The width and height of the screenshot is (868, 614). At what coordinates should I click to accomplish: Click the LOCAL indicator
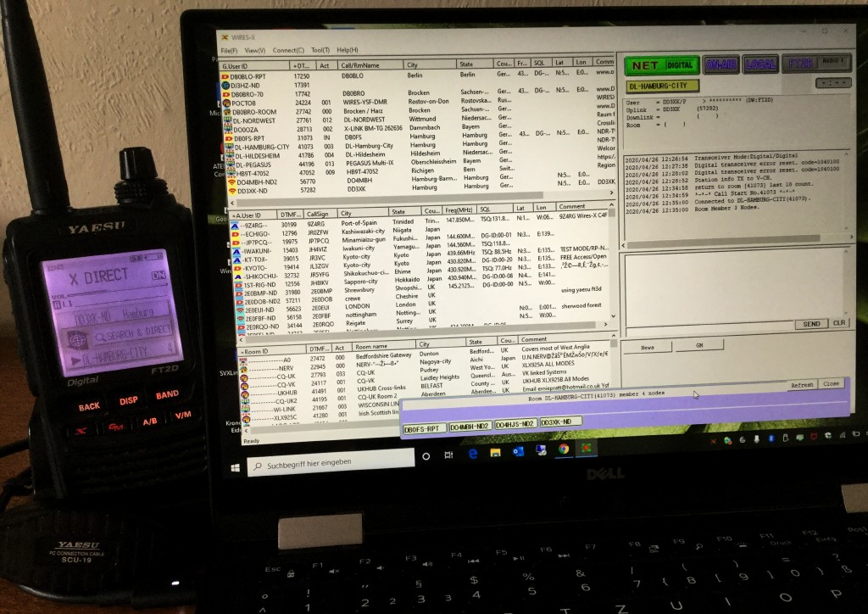click(760, 64)
